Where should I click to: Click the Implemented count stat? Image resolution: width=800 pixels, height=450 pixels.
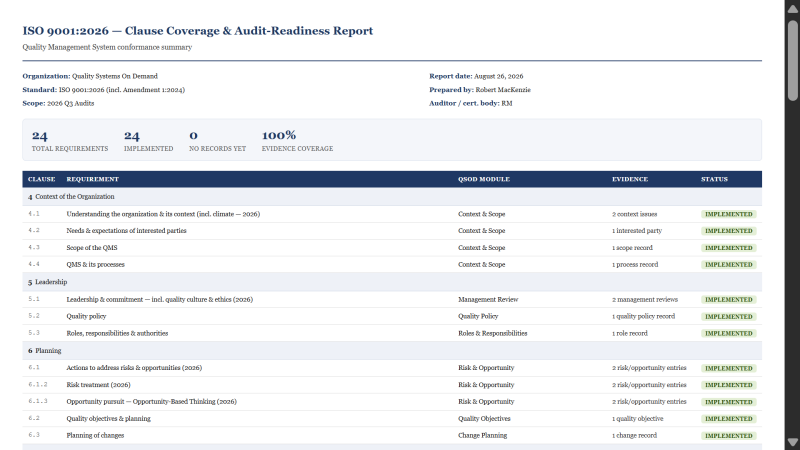pos(148,140)
